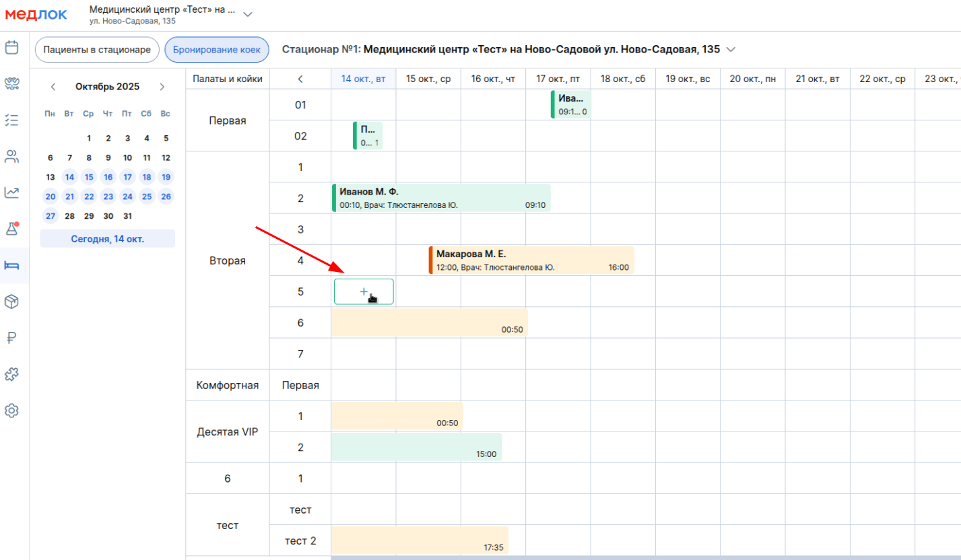Select the Бронирование коек tab
The height and width of the screenshot is (560, 961).
(217, 50)
